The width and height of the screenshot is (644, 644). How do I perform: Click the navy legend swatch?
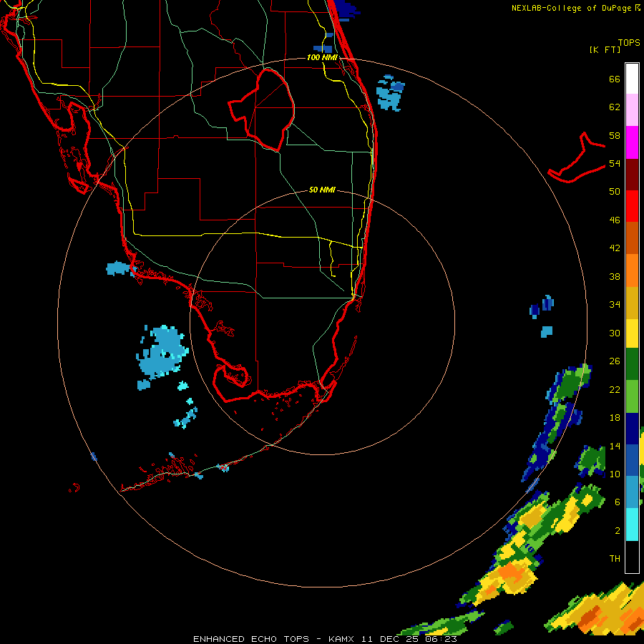coord(632,429)
